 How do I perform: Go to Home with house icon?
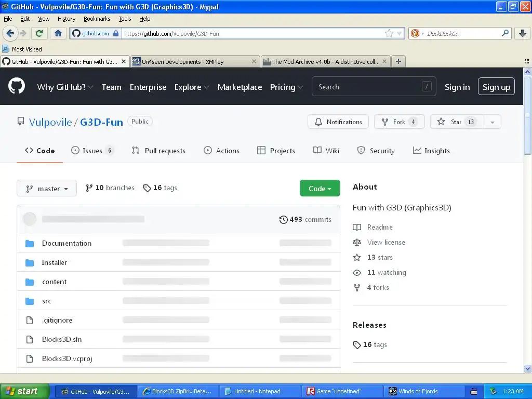(58, 33)
